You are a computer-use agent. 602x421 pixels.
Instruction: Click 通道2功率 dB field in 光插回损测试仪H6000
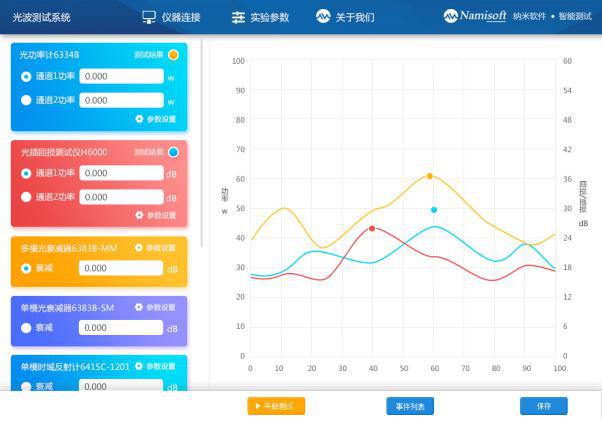[x=121, y=197]
